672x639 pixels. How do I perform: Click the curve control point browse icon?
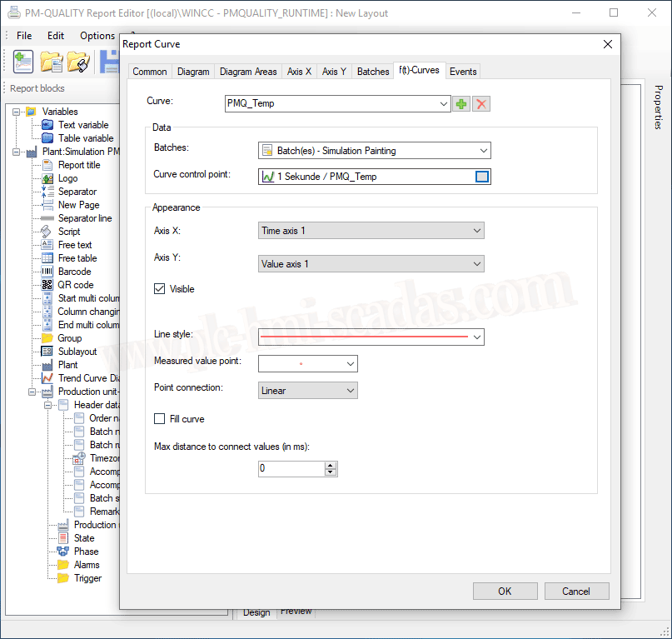click(x=482, y=177)
